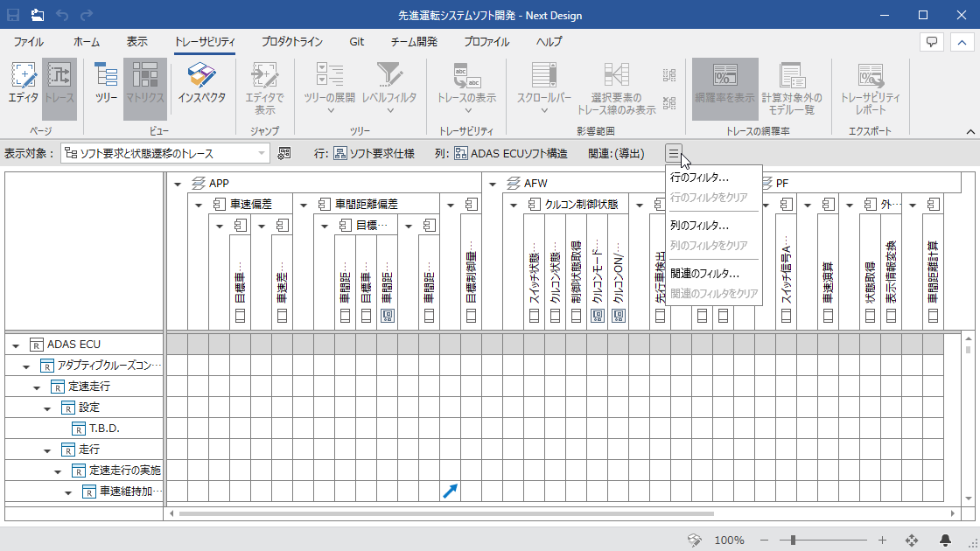980x551 pixels.
Task: Open the 表示対象 combo box
Action: 165,154
